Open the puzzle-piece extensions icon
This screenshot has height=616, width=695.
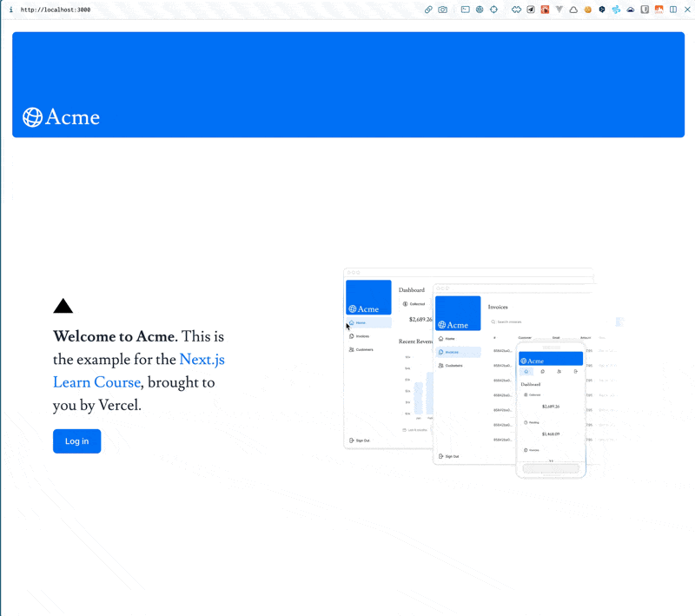click(516, 10)
